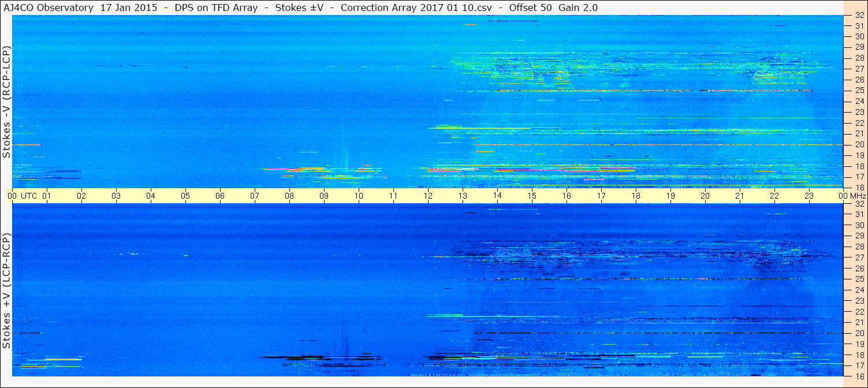
Task: Pick the 03 hour marker on the time axis
Action: (x=116, y=196)
